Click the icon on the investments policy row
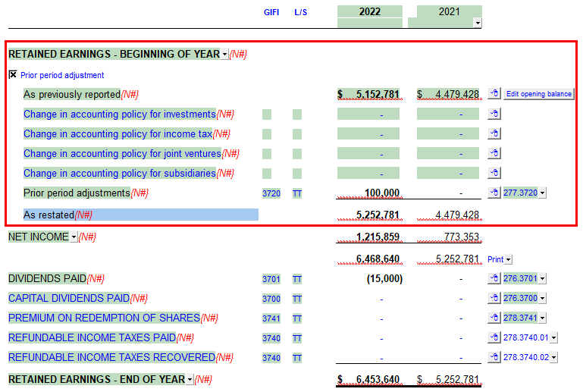The image size is (583, 392). [x=494, y=114]
